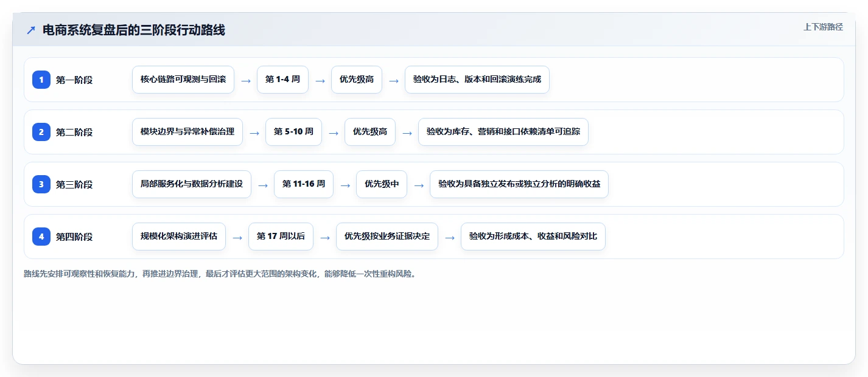The image size is (868, 377).
Task: Click the 验收为库存、营销和接口依赖清单可追踪 chip
Action: click(x=503, y=132)
